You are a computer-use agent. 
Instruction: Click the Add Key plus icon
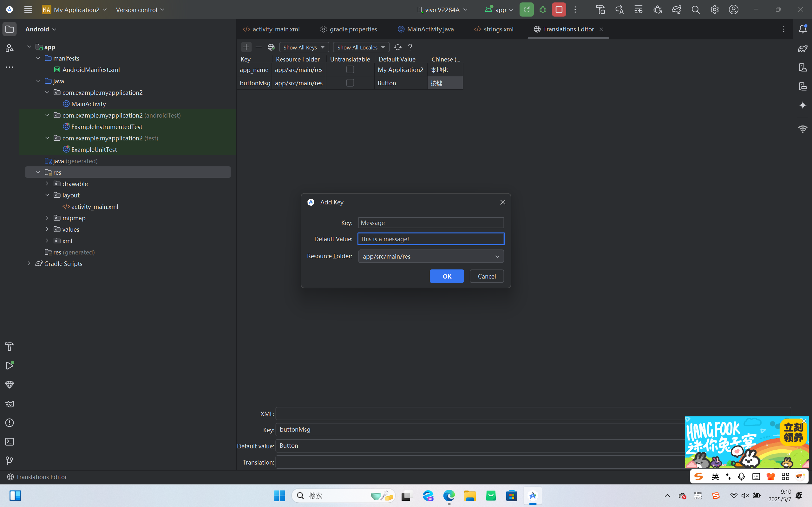coord(246,47)
